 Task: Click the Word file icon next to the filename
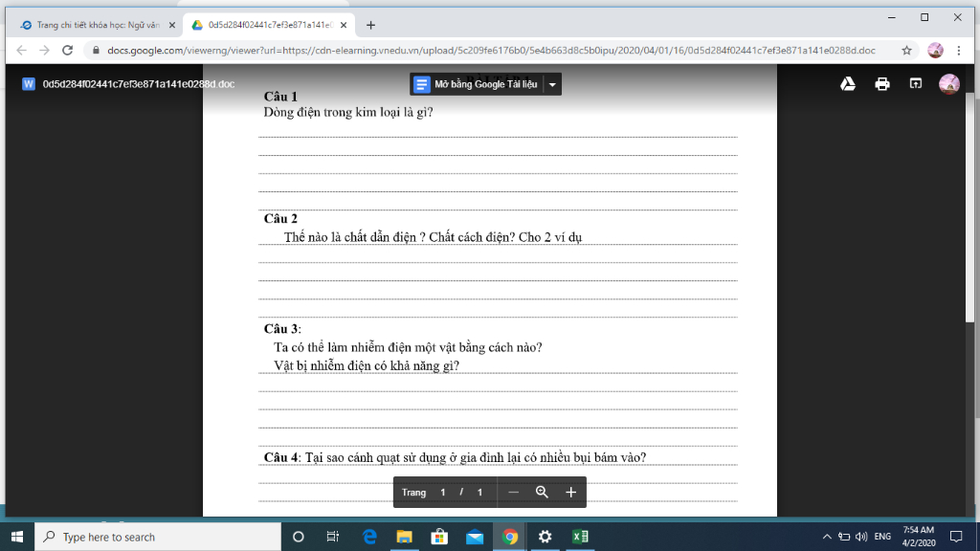(x=28, y=84)
